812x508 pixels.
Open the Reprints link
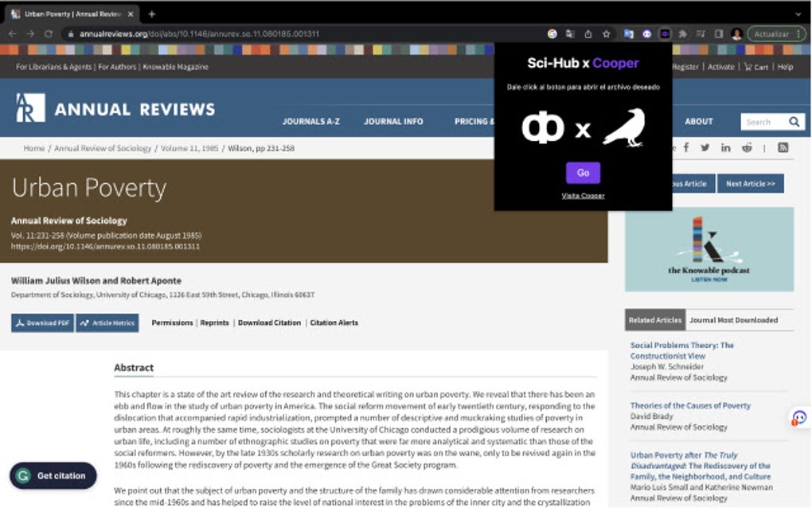click(214, 322)
